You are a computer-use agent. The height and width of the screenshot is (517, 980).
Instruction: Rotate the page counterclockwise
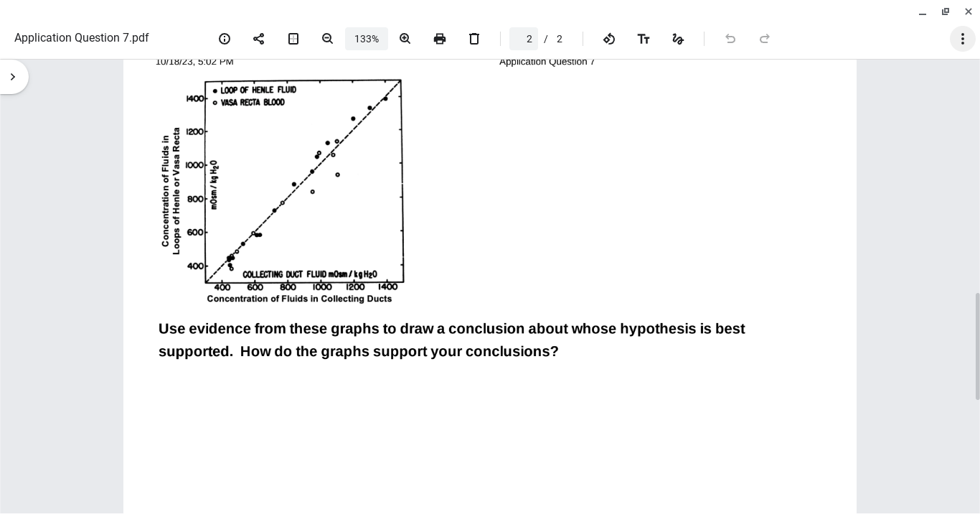(x=609, y=39)
